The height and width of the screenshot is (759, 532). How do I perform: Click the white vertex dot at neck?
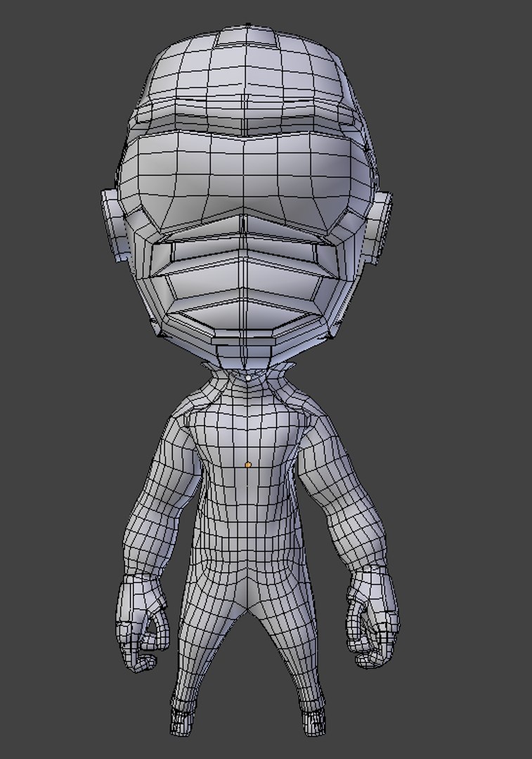249,377
